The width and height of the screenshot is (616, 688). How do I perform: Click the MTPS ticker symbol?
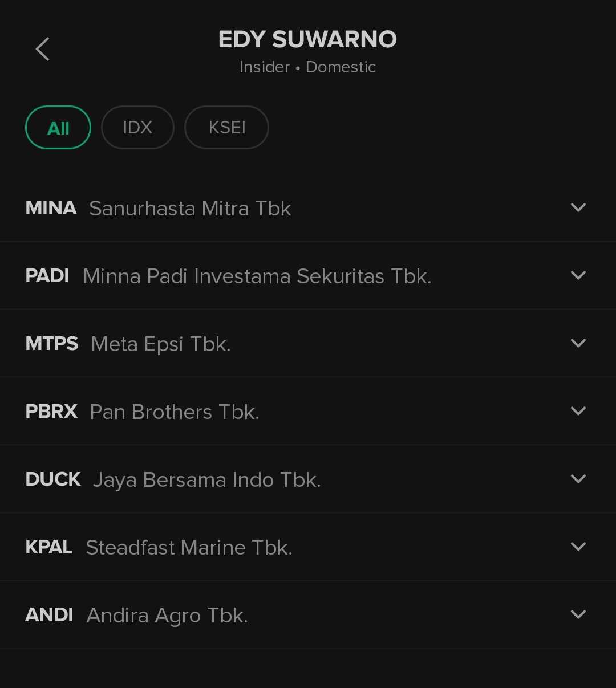pos(52,344)
